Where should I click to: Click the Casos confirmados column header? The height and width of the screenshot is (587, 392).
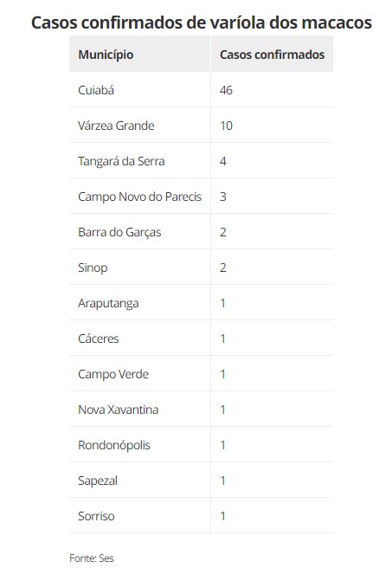coord(272,55)
